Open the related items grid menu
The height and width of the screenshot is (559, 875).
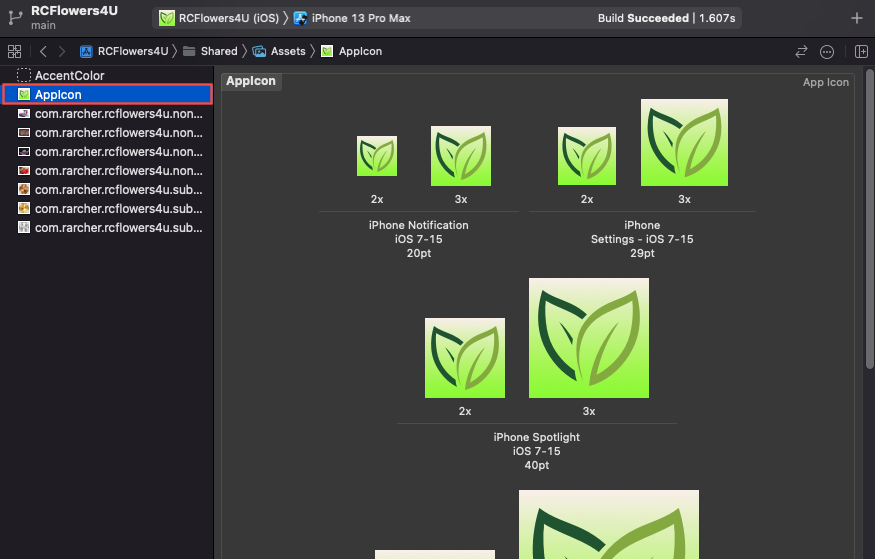15,51
